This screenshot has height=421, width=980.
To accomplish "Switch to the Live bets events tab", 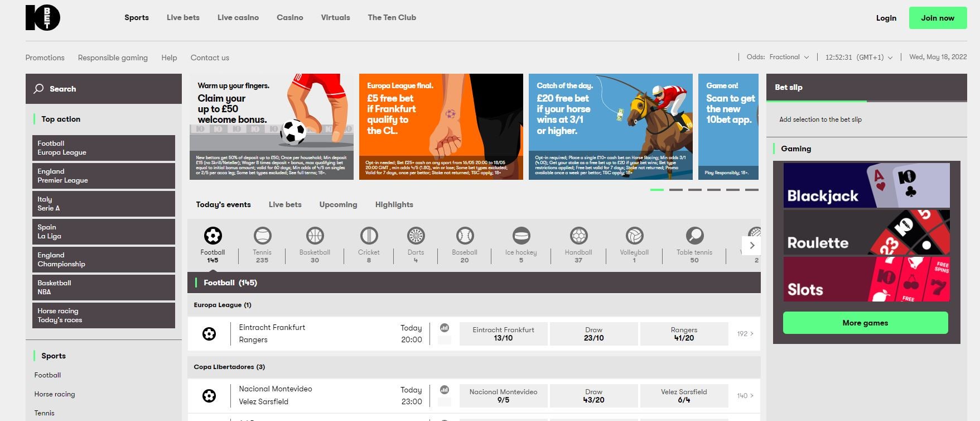I will (x=285, y=204).
